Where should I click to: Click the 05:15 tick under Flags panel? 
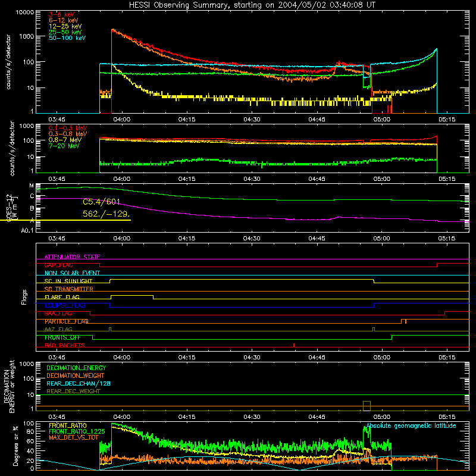[447, 358]
